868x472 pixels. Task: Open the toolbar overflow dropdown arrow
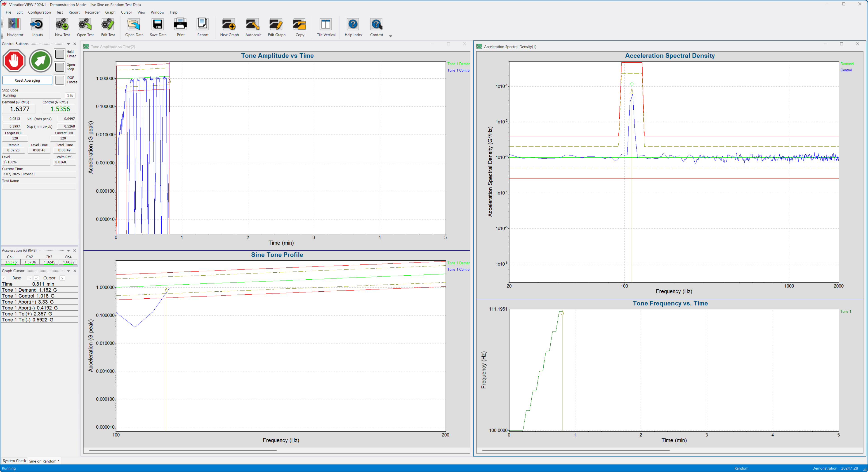point(391,36)
